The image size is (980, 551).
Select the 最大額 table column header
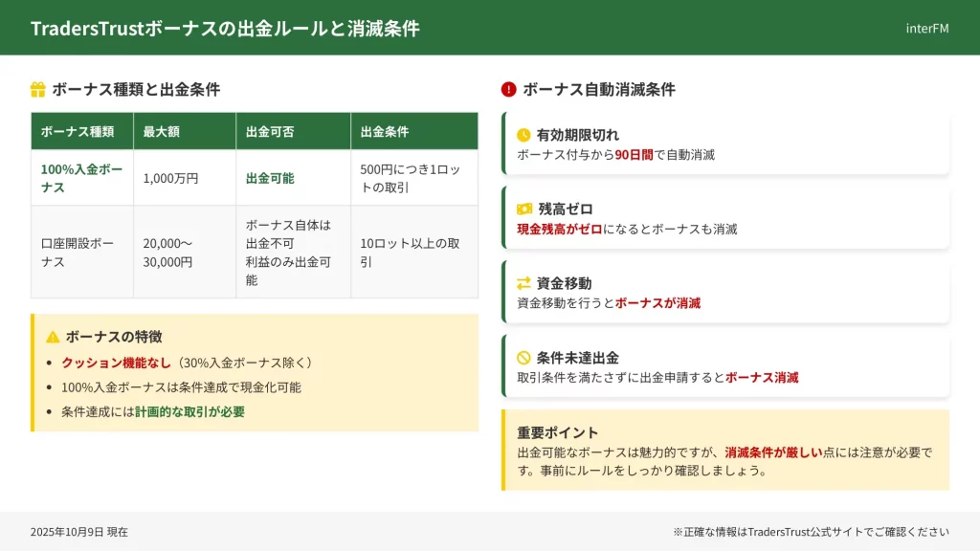162,131
